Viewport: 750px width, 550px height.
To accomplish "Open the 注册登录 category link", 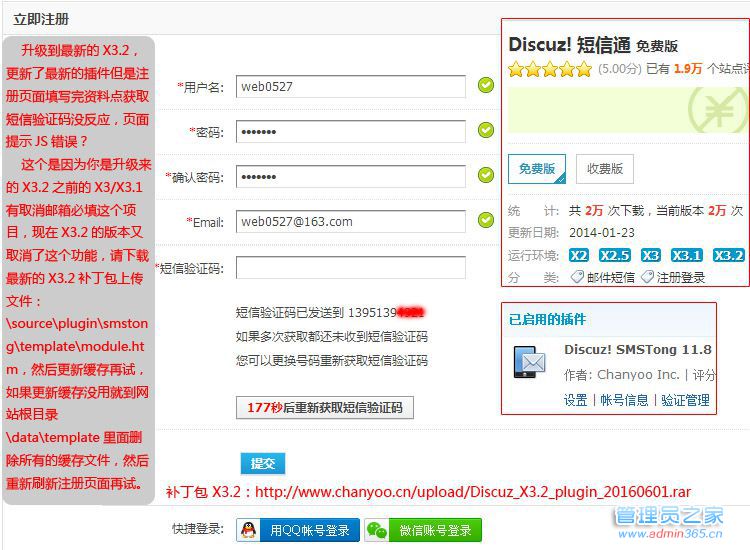I will [x=681, y=277].
